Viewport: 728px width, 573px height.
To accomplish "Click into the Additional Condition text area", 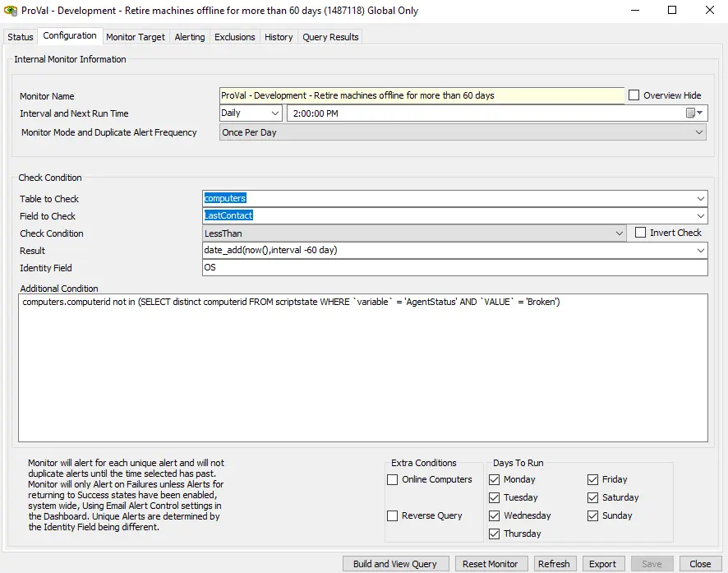I will tap(362, 370).
